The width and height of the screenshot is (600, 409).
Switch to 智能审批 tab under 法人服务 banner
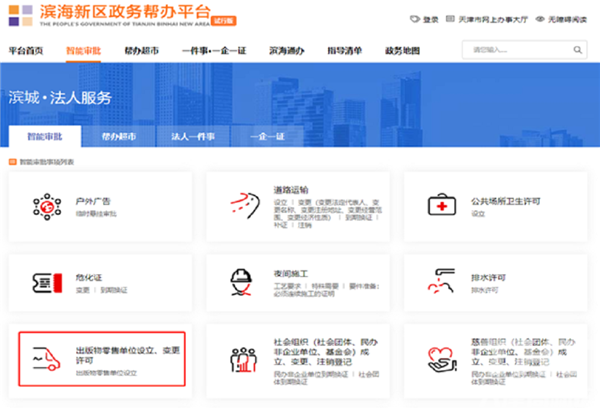[x=45, y=136]
